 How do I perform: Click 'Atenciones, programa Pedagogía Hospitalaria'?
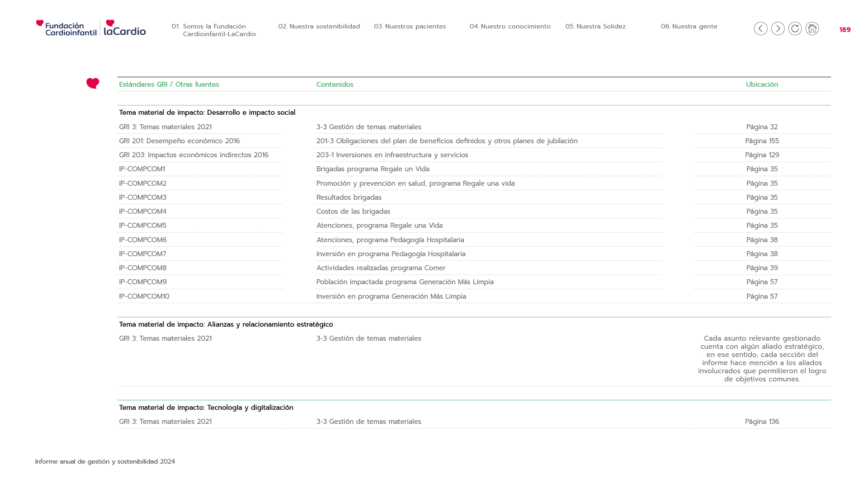pyautogui.click(x=390, y=240)
